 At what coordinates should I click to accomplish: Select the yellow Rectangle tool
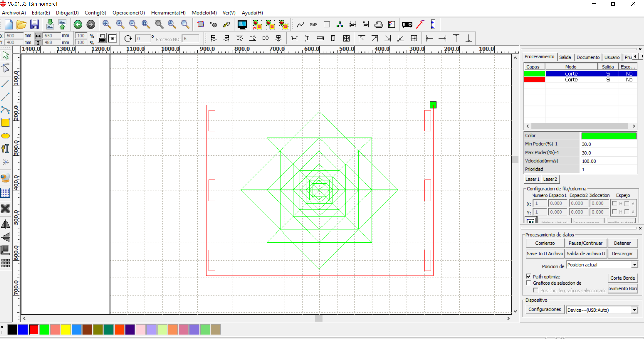pos(5,123)
